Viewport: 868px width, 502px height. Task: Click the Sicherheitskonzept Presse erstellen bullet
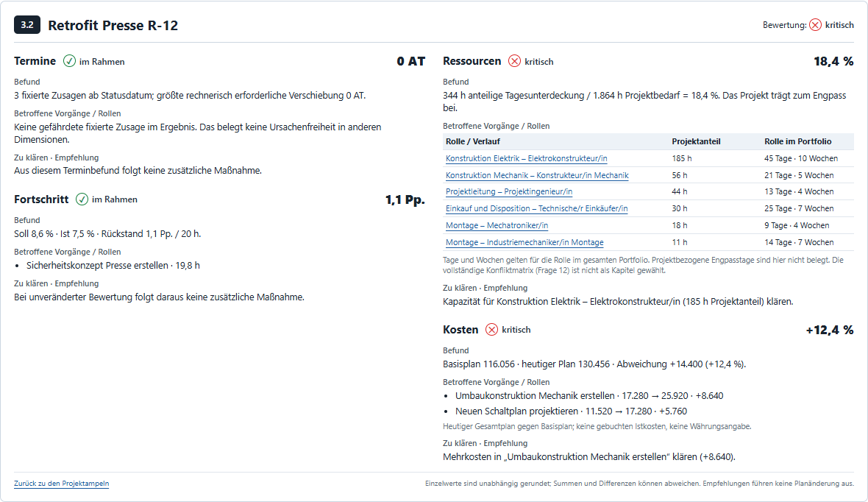[x=113, y=266]
